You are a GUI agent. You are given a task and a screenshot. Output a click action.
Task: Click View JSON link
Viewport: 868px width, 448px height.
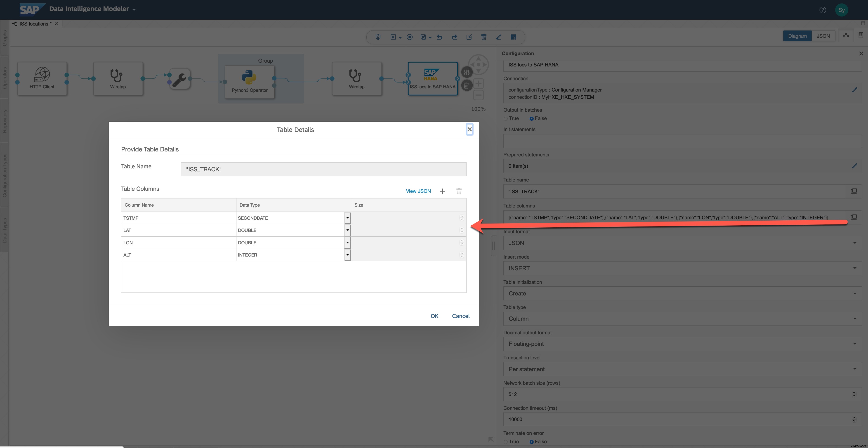tap(418, 191)
